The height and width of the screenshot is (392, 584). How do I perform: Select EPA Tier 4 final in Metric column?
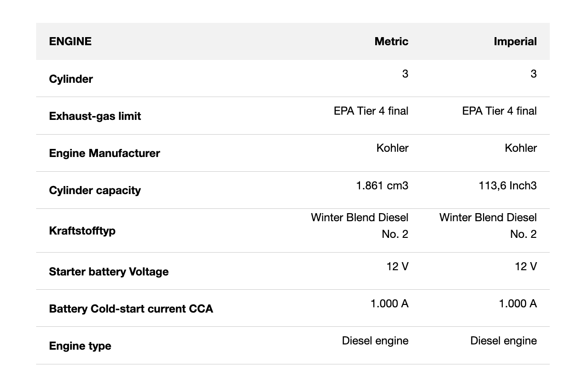pyautogui.click(x=370, y=111)
